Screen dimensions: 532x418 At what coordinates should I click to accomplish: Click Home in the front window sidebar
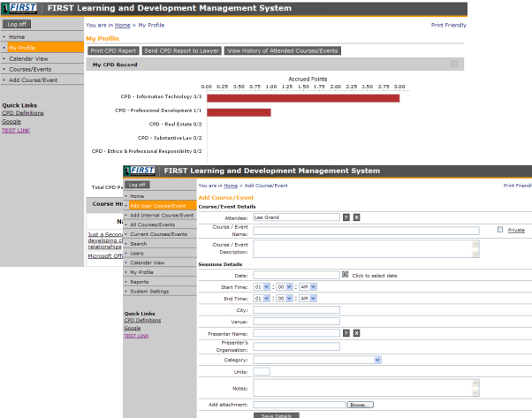(137, 196)
